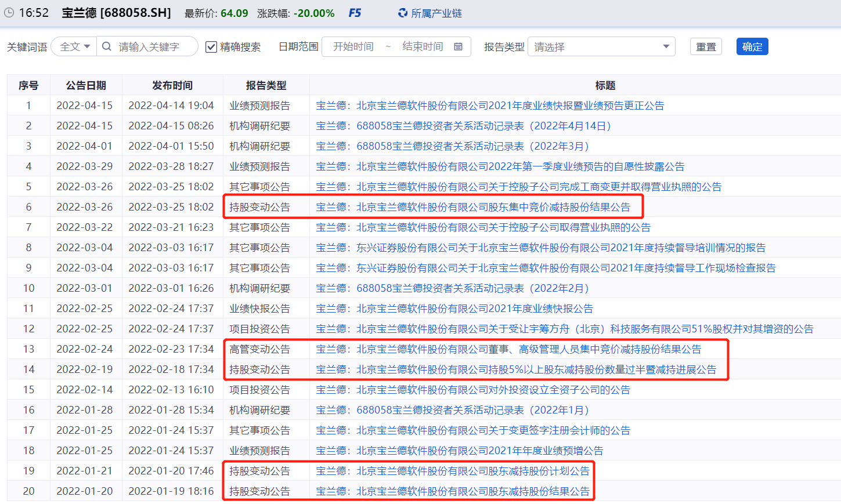841x504 pixels.
Task: Open the calendar icon in 日期范围
Action: [x=458, y=46]
